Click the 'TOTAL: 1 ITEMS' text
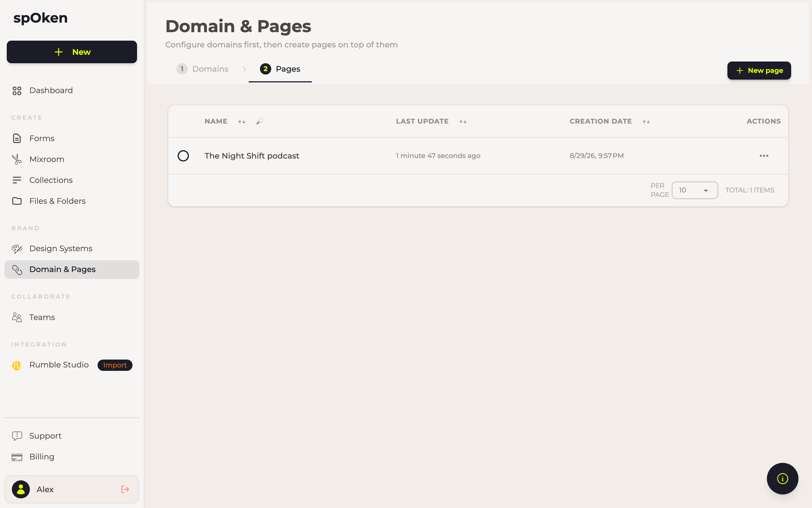This screenshot has width=812, height=508. coord(750,190)
